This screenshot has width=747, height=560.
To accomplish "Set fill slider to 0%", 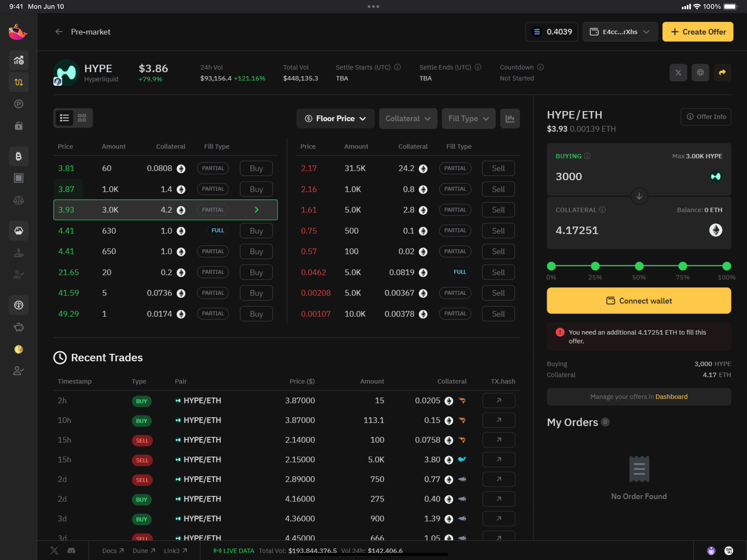I will 551,266.
